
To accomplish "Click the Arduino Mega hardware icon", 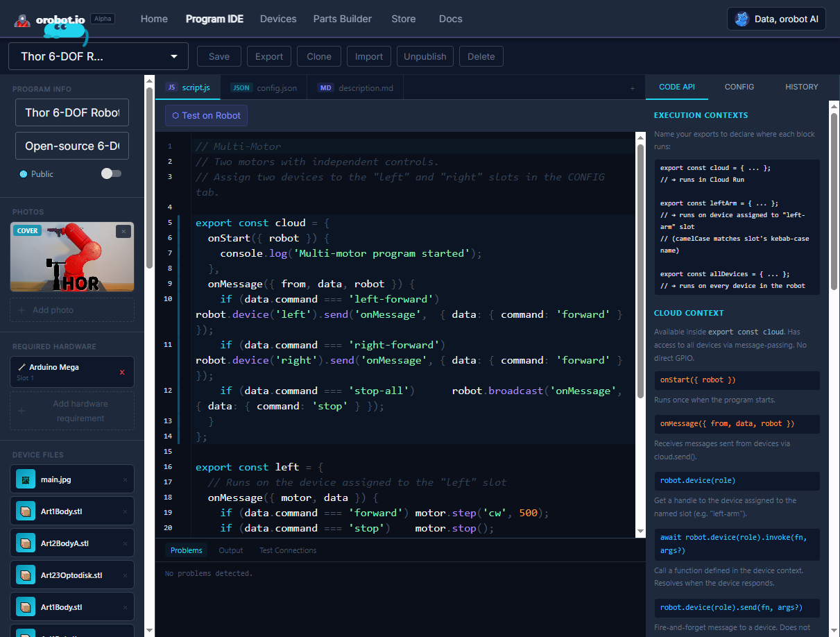I will pos(22,367).
